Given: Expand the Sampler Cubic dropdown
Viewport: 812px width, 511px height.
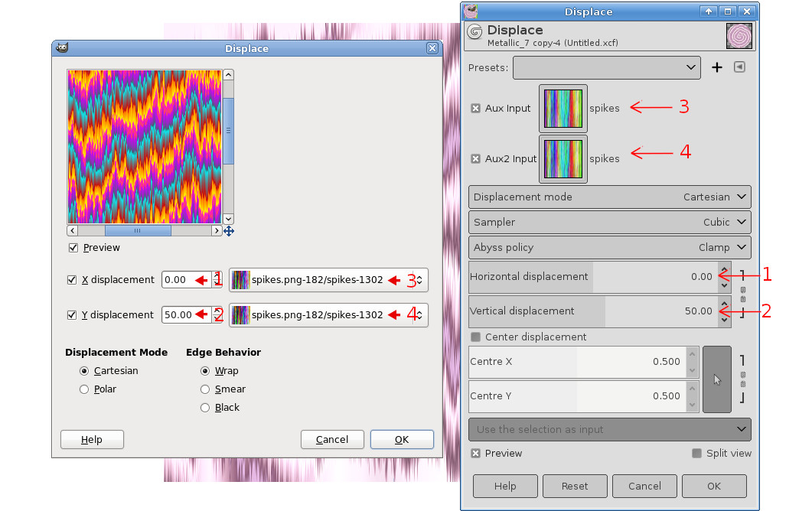Looking at the screenshot, I should pos(609,222).
